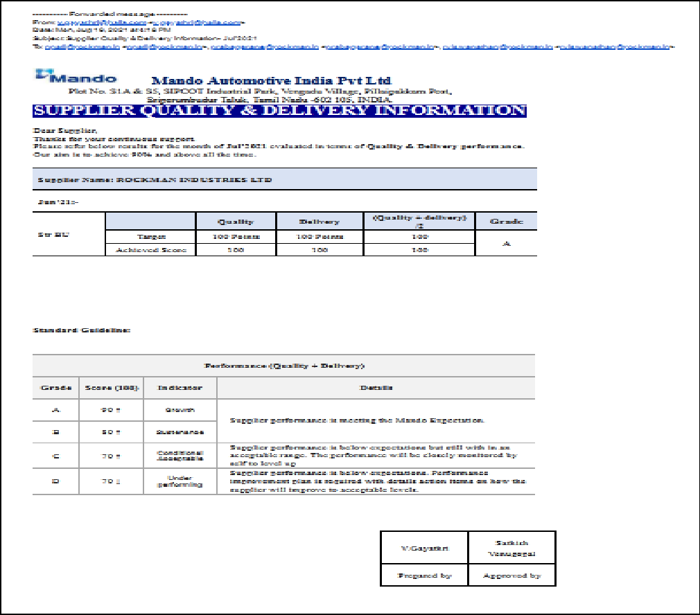Select the 'Achieved Score' row label
The width and height of the screenshot is (700, 615).
151,250
